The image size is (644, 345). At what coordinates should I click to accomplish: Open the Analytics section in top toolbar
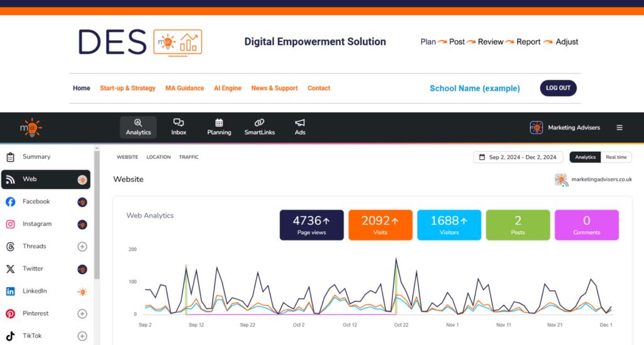(138, 127)
